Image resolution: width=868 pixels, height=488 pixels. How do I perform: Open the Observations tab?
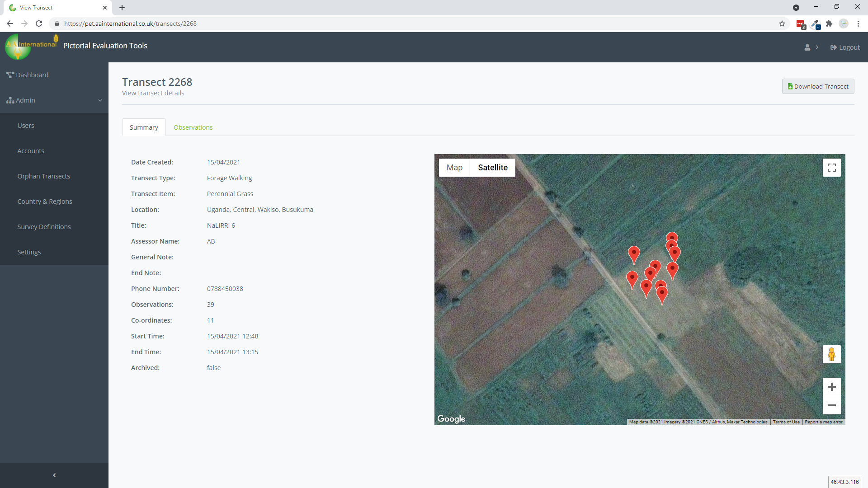click(193, 127)
